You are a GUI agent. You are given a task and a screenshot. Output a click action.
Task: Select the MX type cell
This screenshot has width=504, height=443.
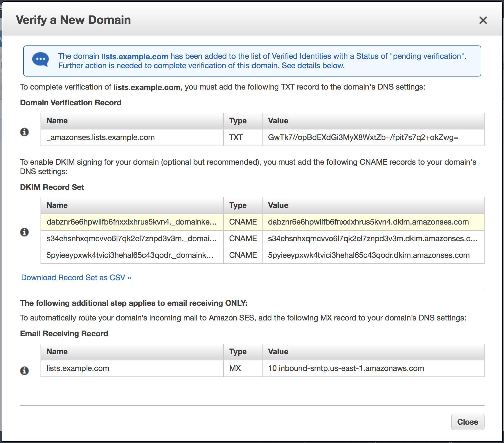click(x=243, y=368)
